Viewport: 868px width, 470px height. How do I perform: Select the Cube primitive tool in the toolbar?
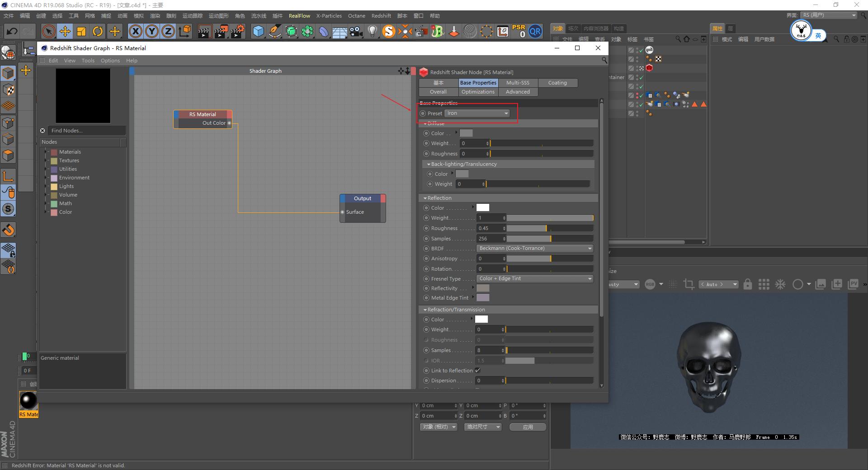[x=258, y=32]
